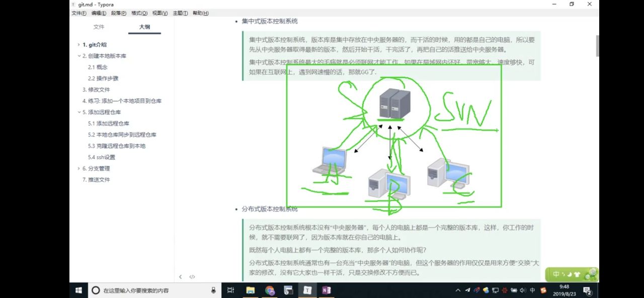Open the clock showing 9:48

564,290
